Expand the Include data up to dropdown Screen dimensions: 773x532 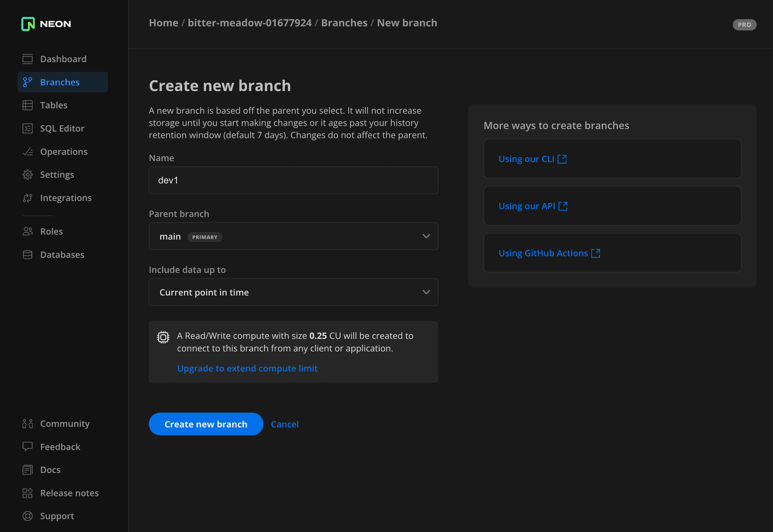click(x=293, y=292)
